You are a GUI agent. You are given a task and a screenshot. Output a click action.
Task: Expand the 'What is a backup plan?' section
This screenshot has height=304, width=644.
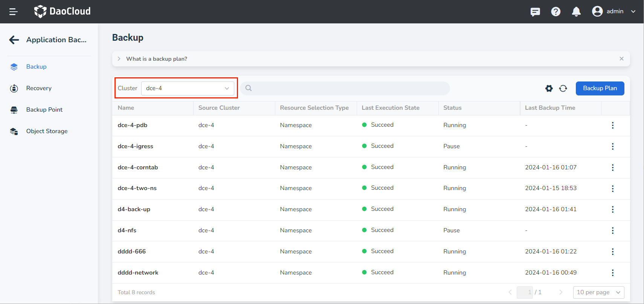(x=119, y=59)
